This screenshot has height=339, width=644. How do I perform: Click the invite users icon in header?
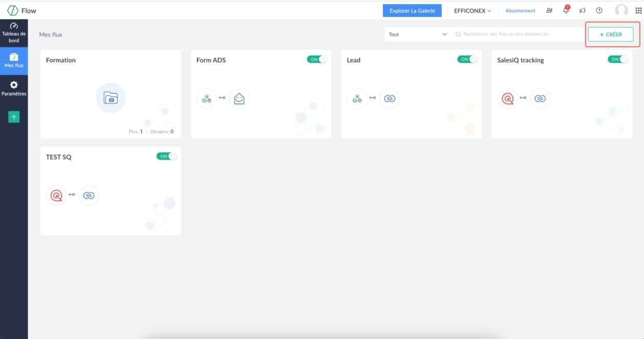[x=549, y=11]
